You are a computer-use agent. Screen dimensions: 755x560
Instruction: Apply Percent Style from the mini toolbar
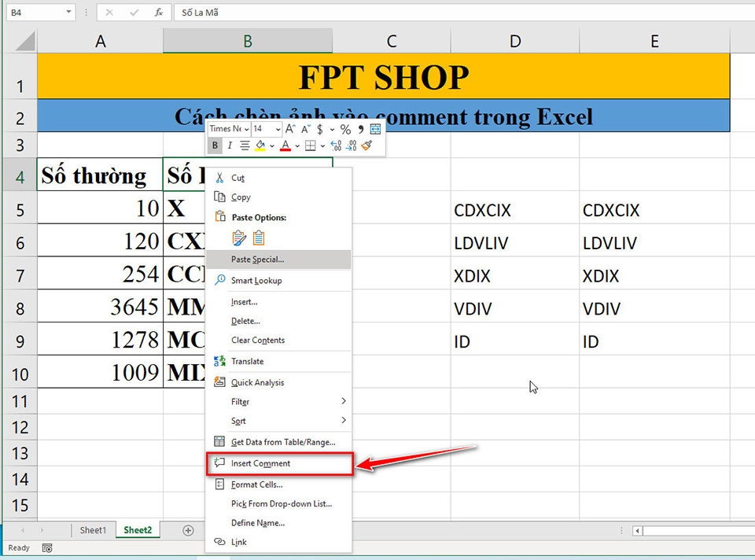[x=345, y=129]
